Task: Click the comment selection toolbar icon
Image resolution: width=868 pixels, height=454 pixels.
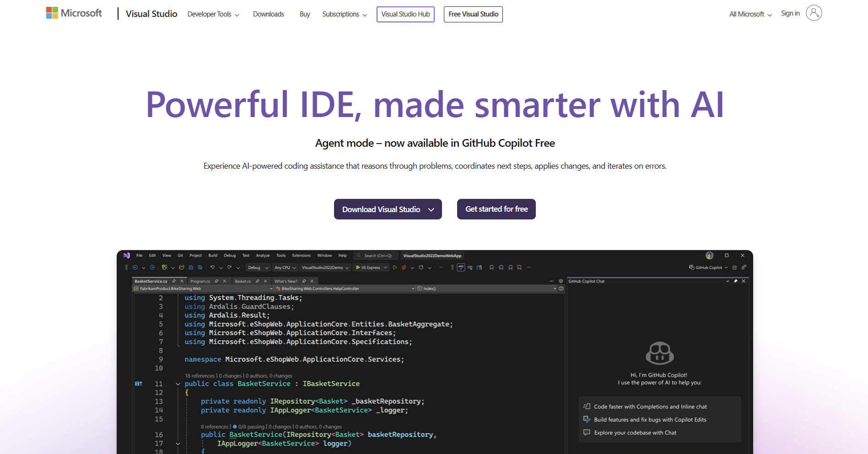Action: pyautogui.click(x=470, y=267)
